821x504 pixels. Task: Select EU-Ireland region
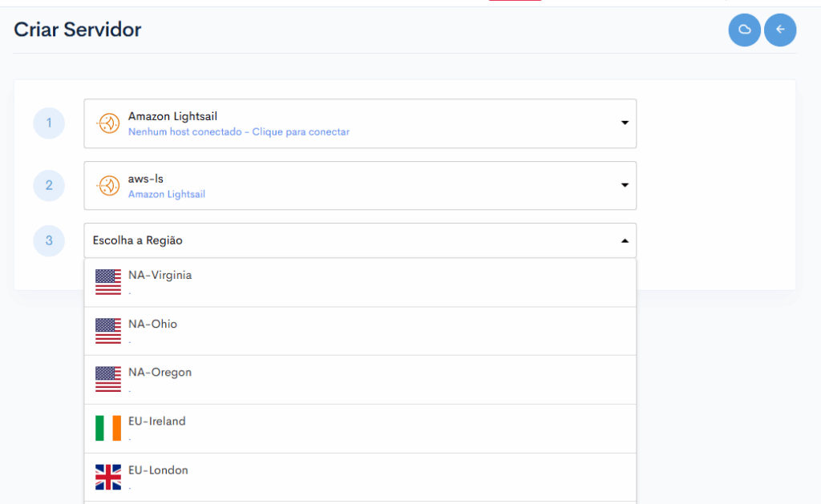click(x=360, y=429)
